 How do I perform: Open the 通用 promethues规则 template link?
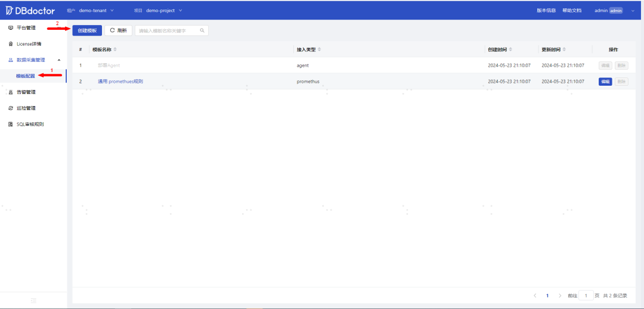pyautogui.click(x=120, y=82)
